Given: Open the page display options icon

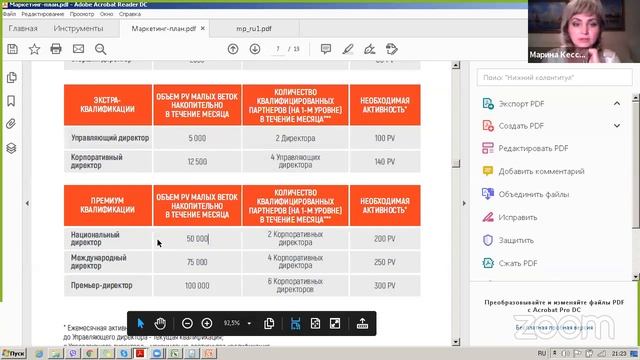Looking at the screenshot, I should (x=269, y=324).
